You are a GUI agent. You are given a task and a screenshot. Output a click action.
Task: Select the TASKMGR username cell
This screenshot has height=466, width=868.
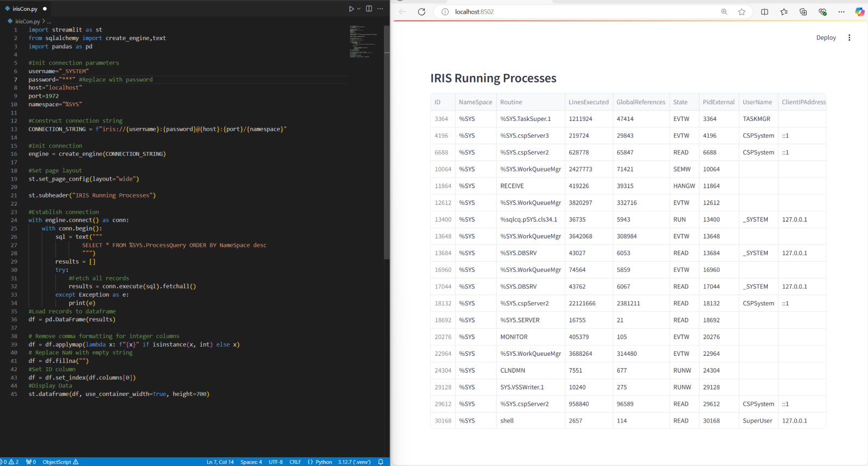coord(758,119)
